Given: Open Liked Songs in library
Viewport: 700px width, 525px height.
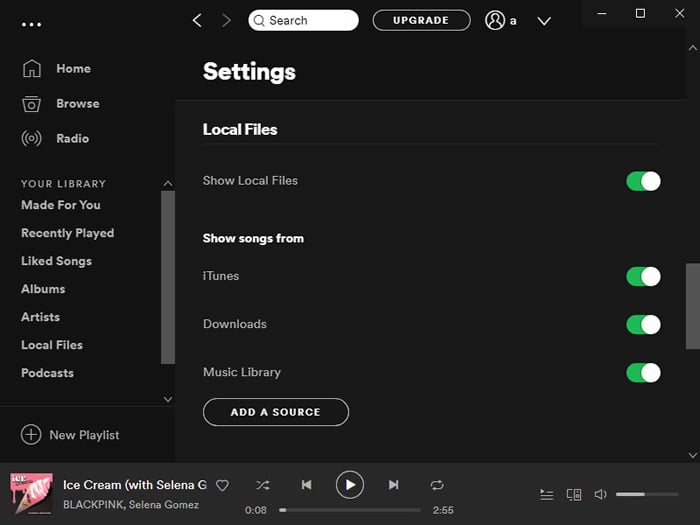Looking at the screenshot, I should coord(56,261).
